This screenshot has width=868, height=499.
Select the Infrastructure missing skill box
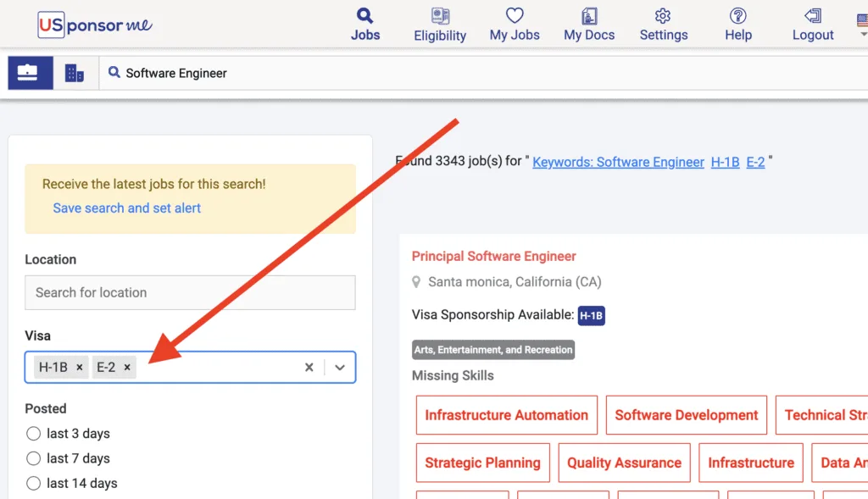click(751, 463)
